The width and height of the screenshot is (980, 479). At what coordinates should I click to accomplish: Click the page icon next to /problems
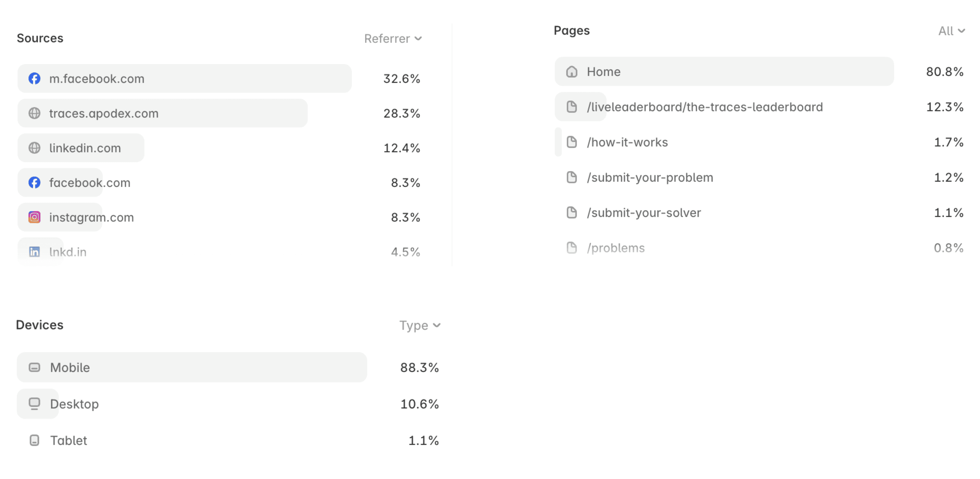tap(571, 247)
